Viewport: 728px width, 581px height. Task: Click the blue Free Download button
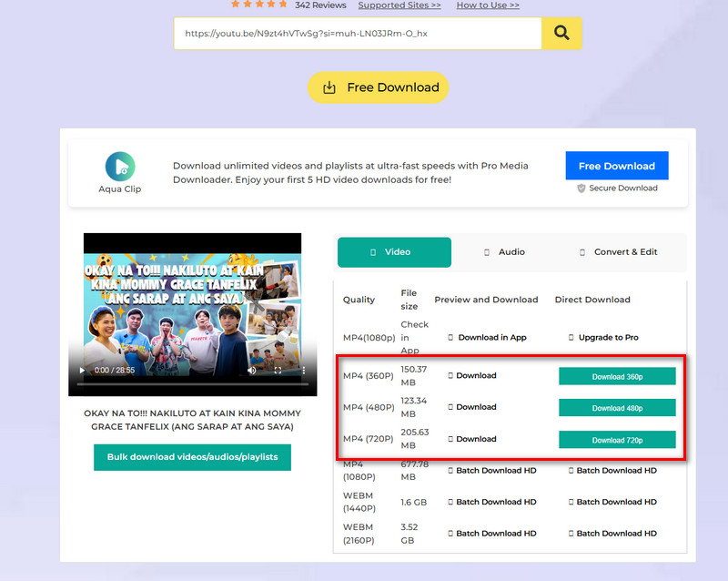(x=616, y=166)
